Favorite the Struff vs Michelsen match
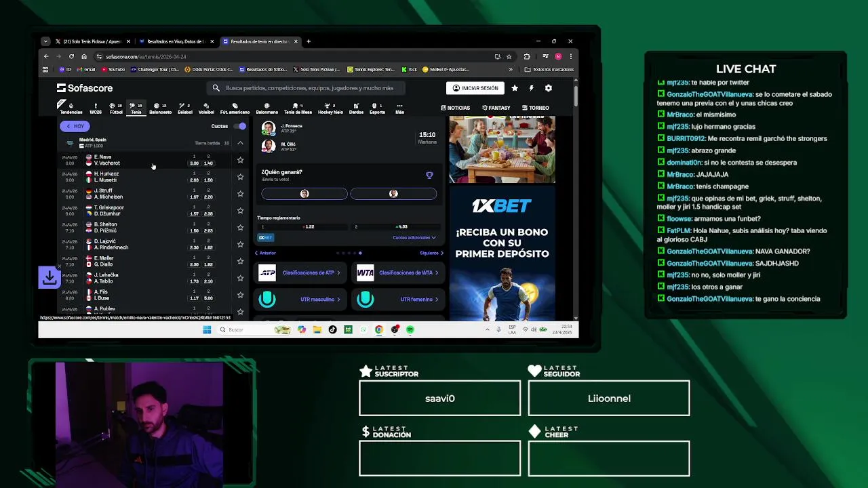 (x=240, y=194)
